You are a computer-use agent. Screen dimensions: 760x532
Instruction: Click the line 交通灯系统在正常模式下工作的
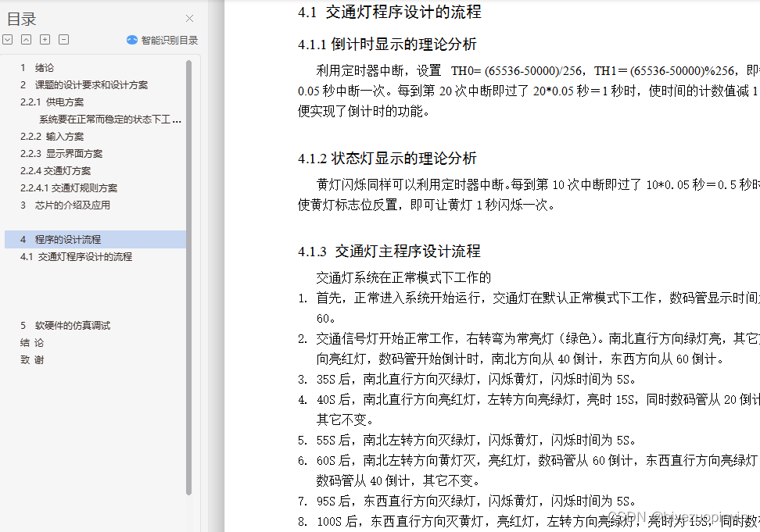403,277
